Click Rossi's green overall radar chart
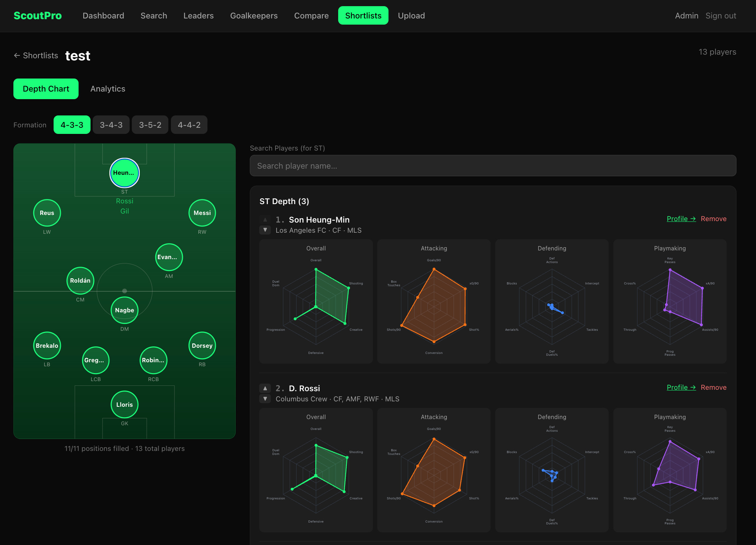Screen dimensions: 756x545 click(x=316, y=470)
